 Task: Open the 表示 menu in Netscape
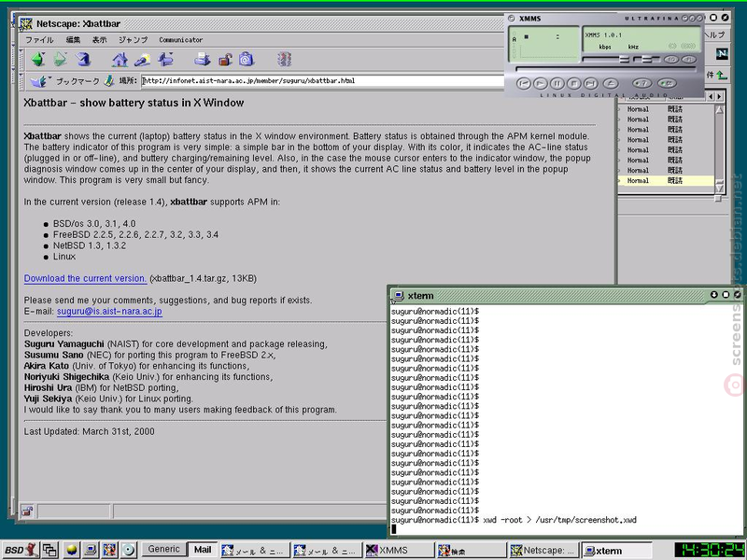click(x=100, y=40)
